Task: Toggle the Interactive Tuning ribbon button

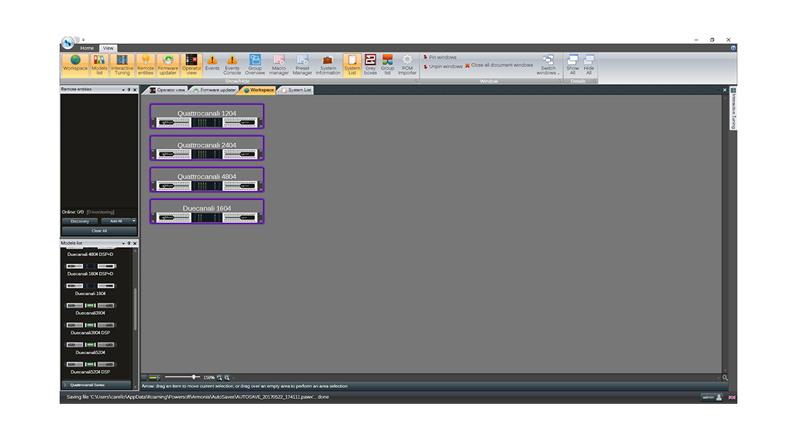Action: coord(122,65)
